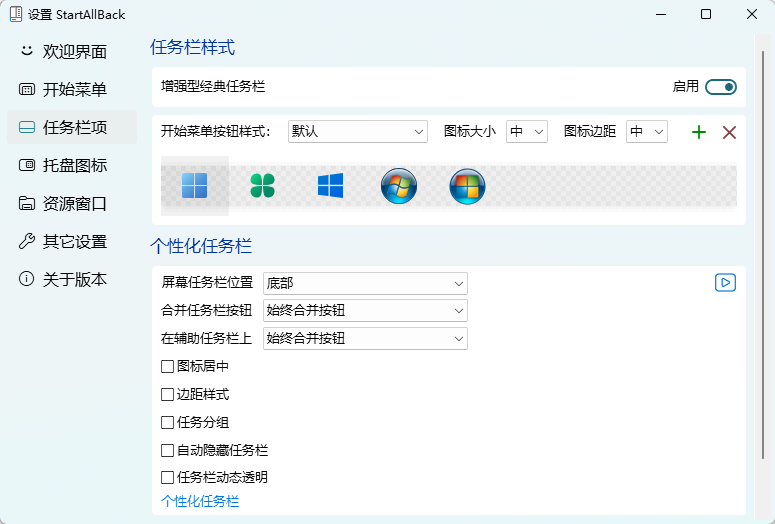The image size is (775, 524).
Task: Open the 屏幕任务栏位置 dropdown
Action: (365, 283)
